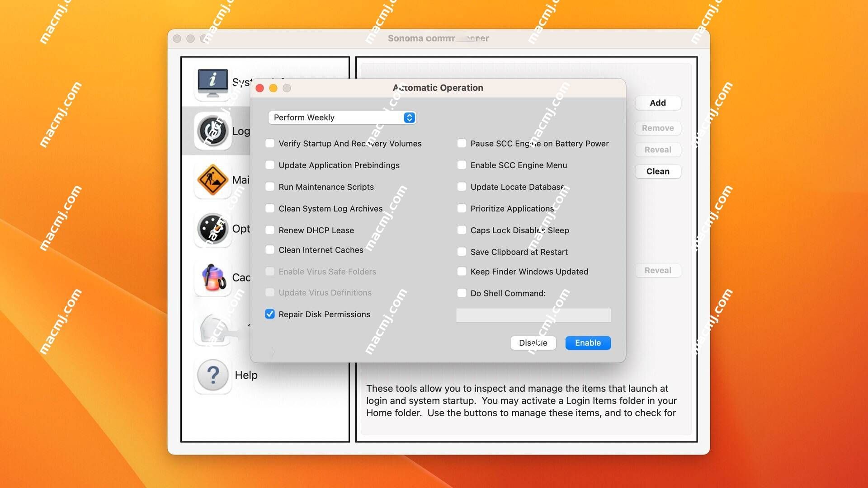This screenshot has height=488, width=868.
Task: Tick Clean Internet Caches checkbox
Action: 270,250
